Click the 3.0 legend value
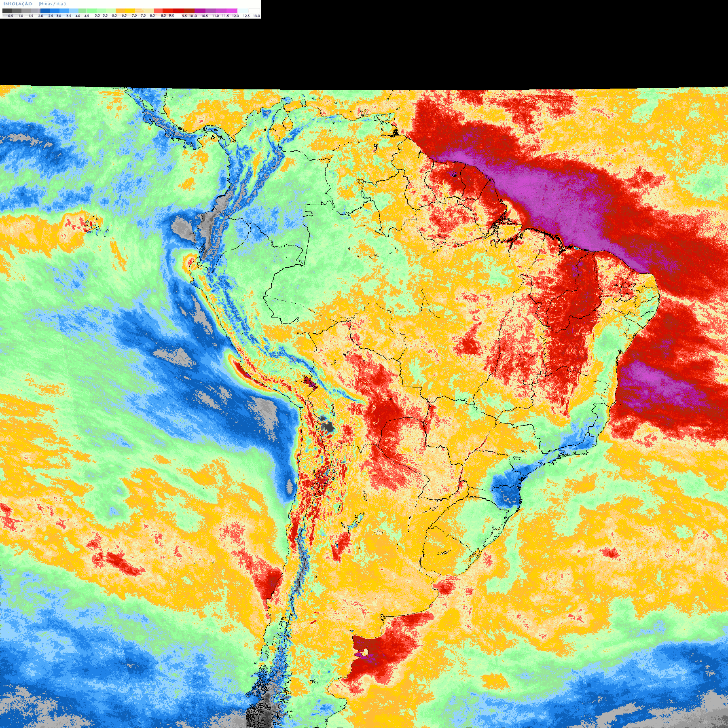The height and width of the screenshot is (728, 728). 59,16
